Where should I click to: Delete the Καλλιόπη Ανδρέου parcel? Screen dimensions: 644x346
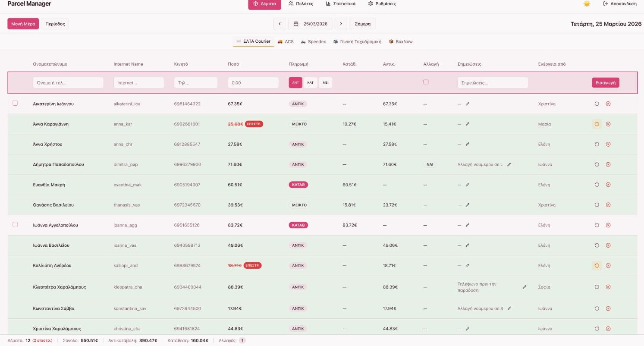(608, 265)
